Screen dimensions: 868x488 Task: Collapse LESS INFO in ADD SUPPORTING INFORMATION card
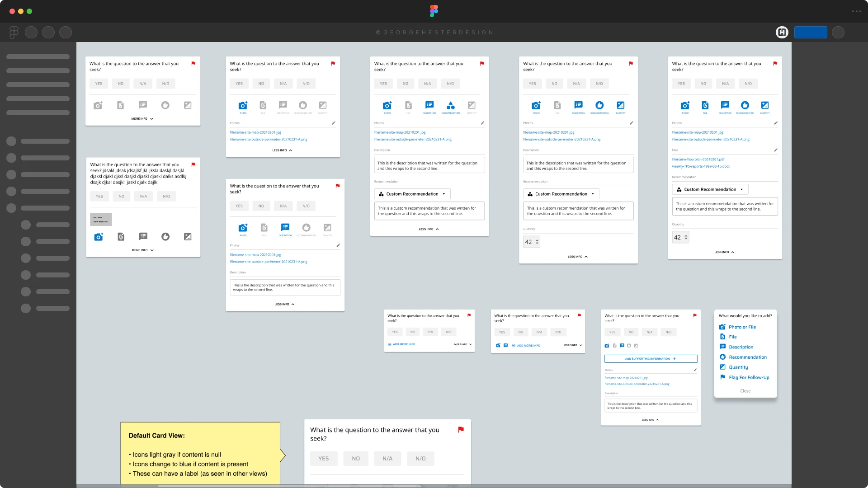coord(651,420)
